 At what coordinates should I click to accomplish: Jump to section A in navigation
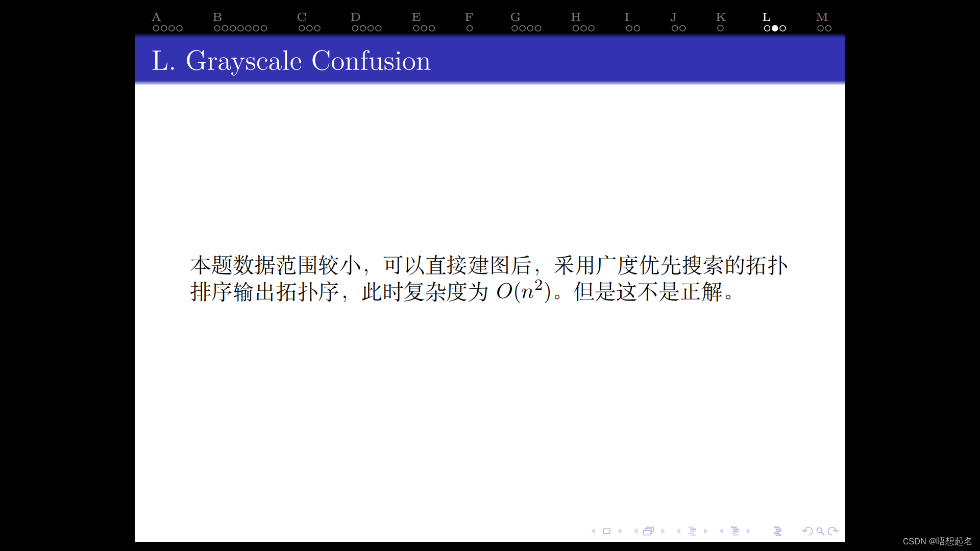[x=156, y=17]
